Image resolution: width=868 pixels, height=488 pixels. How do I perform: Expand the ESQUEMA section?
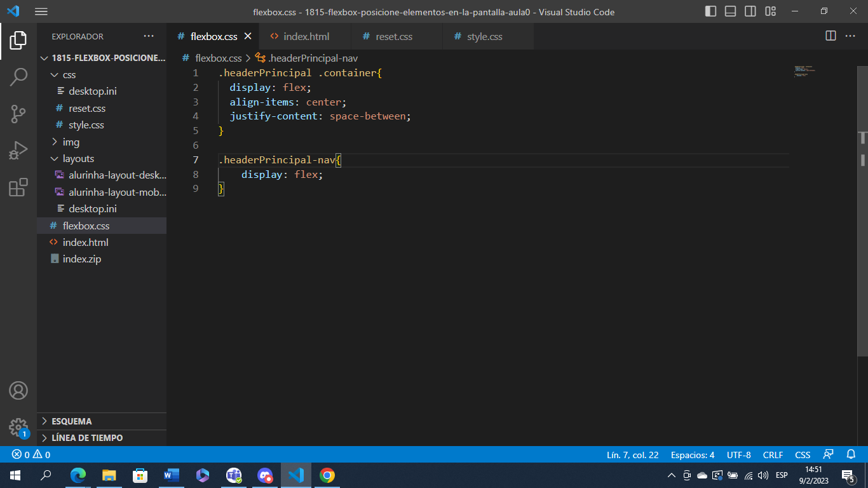tap(102, 421)
